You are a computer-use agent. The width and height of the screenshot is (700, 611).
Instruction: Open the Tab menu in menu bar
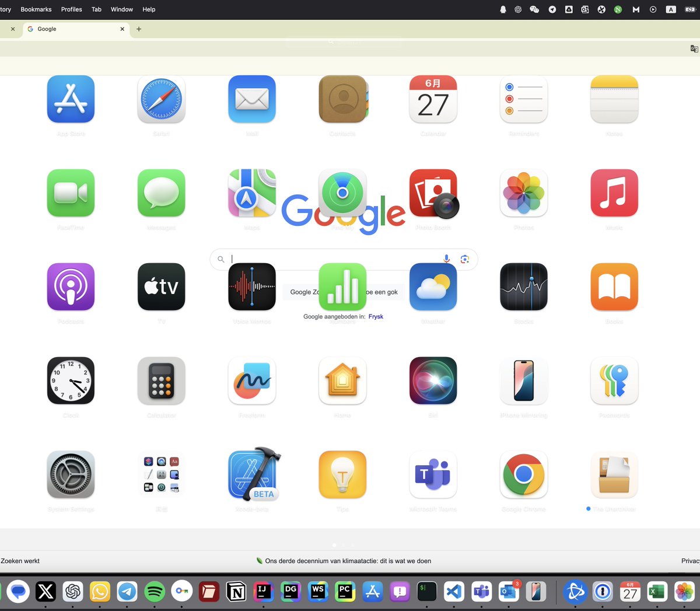point(97,9)
